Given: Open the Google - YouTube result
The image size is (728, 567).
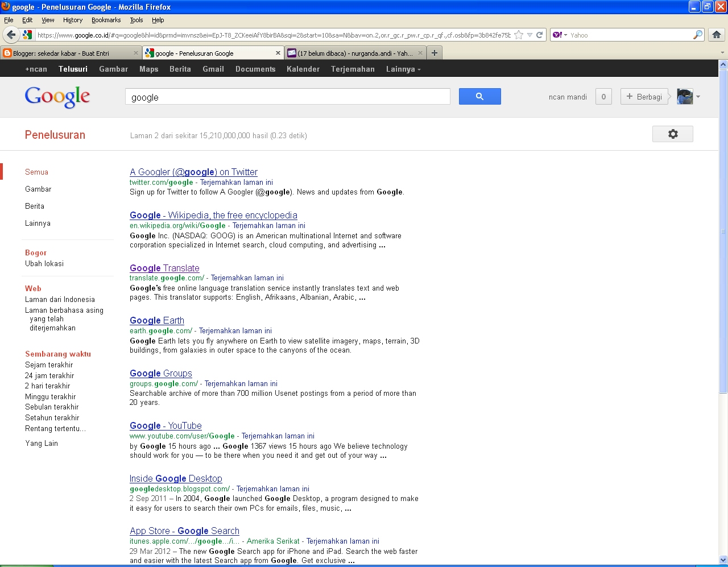Looking at the screenshot, I should (x=166, y=425).
